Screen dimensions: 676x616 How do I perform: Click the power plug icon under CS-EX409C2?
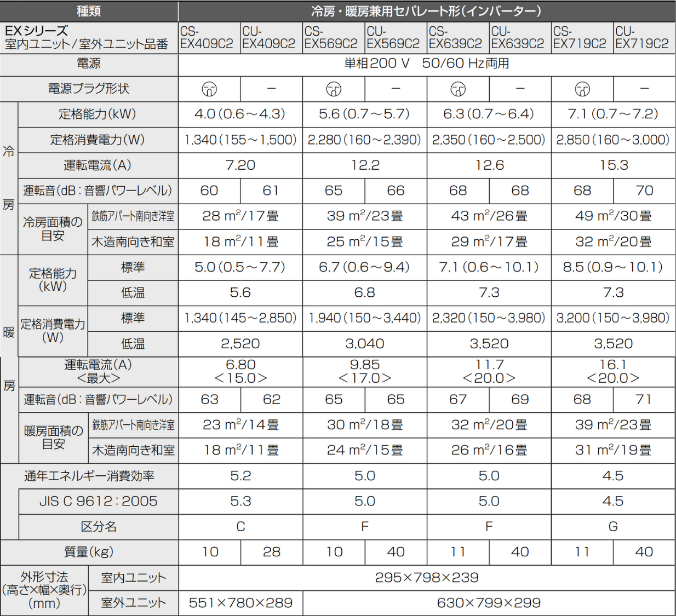click(x=209, y=89)
